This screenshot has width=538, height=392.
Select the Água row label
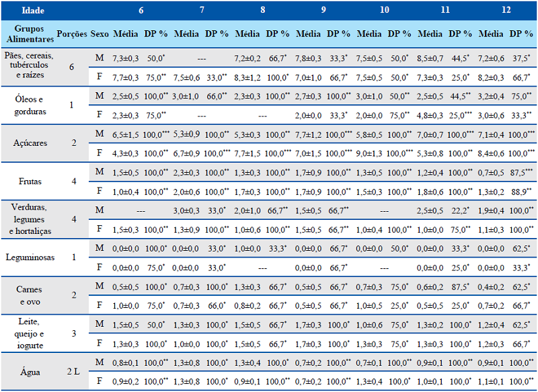(x=29, y=371)
